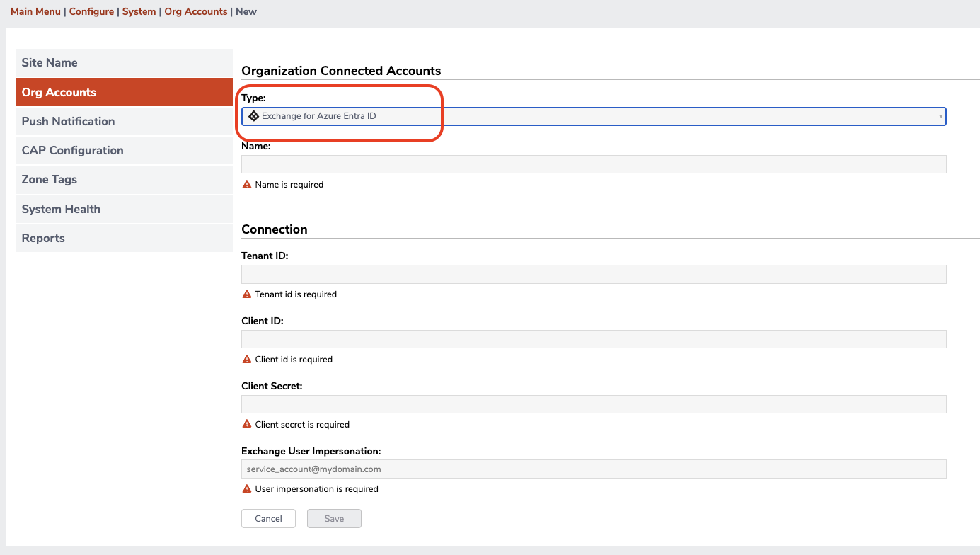Click the warning icon beside Client id is required

coord(247,359)
